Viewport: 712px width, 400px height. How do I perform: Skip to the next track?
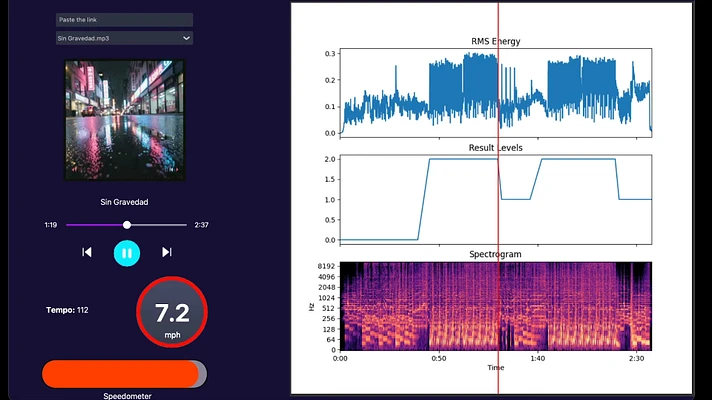[x=167, y=252]
